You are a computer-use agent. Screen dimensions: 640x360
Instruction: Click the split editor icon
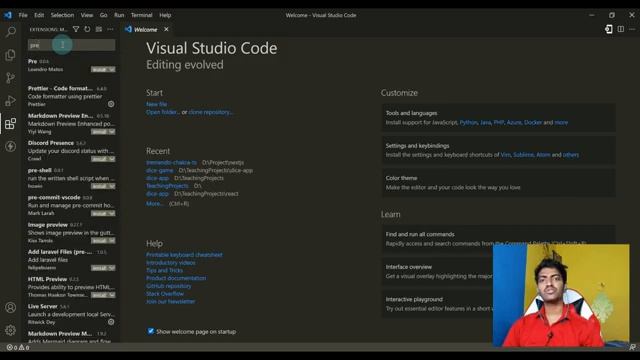620,29
